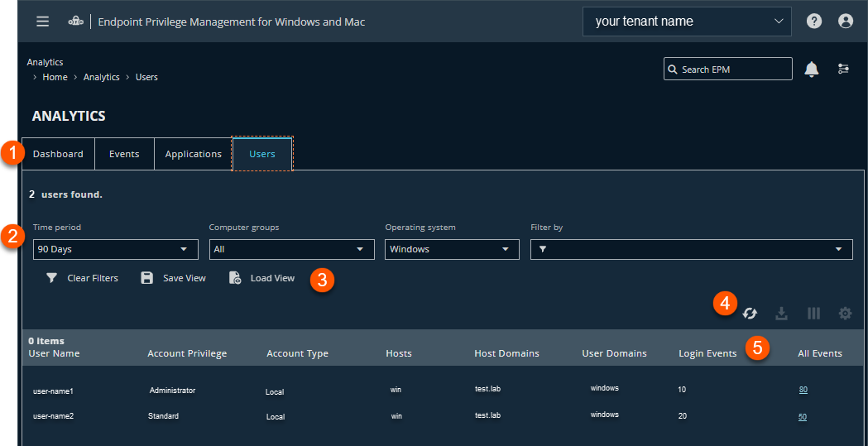Select the Users tab
Screen dimensions: 868x446
pos(262,154)
